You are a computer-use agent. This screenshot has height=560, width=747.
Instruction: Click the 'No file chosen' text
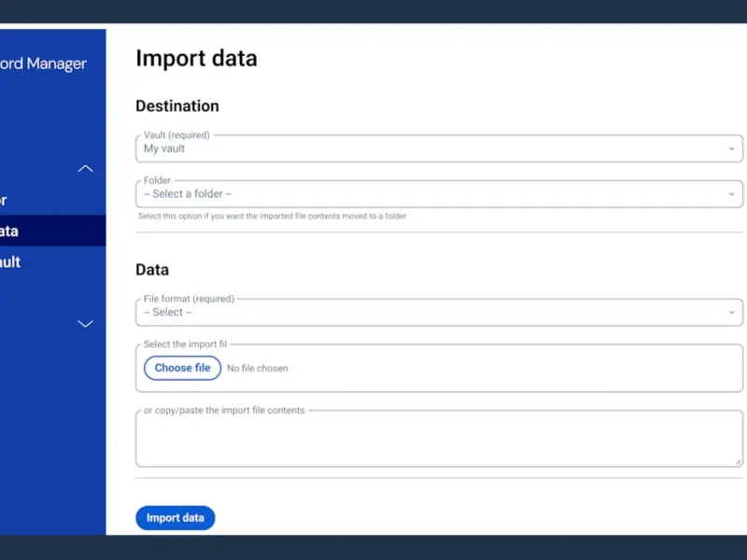coord(258,369)
